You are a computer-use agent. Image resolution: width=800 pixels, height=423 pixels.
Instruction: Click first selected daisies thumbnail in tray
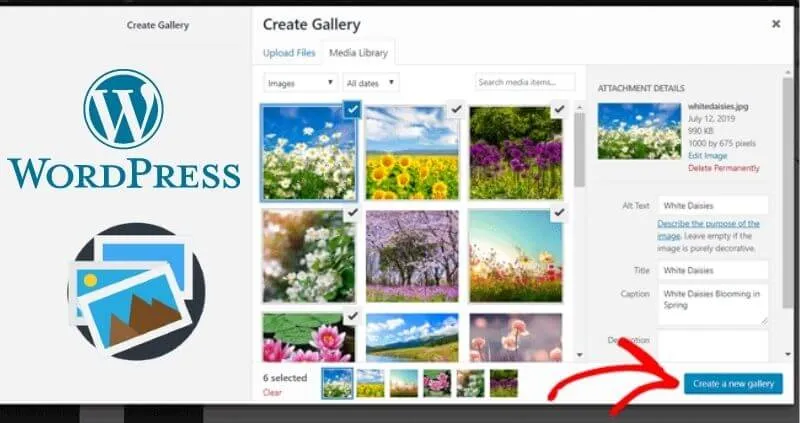337,383
